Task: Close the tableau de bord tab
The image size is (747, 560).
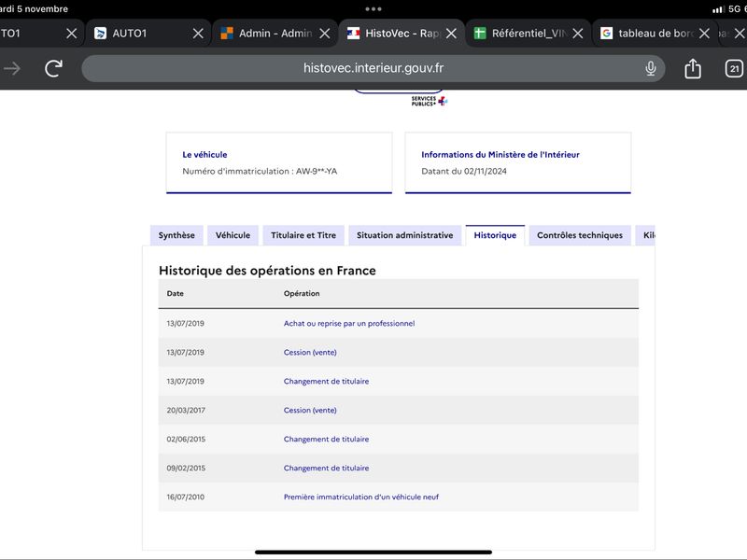Action: (704, 34)
